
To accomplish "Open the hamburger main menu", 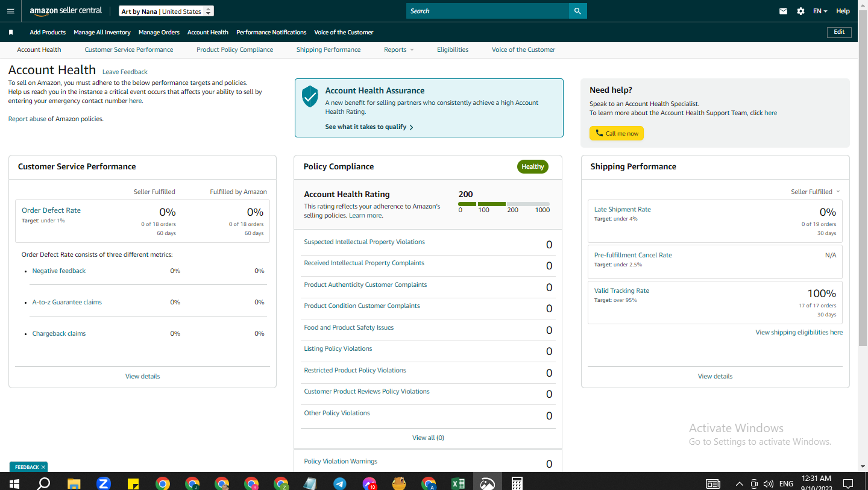I will tap(11, 11).
